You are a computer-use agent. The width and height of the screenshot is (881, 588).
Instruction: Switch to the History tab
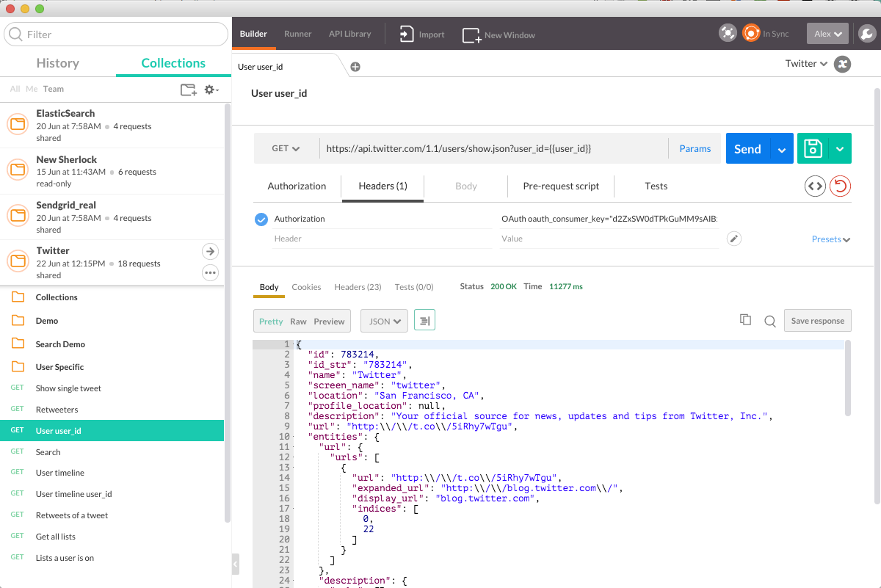(x=57, y=63)
